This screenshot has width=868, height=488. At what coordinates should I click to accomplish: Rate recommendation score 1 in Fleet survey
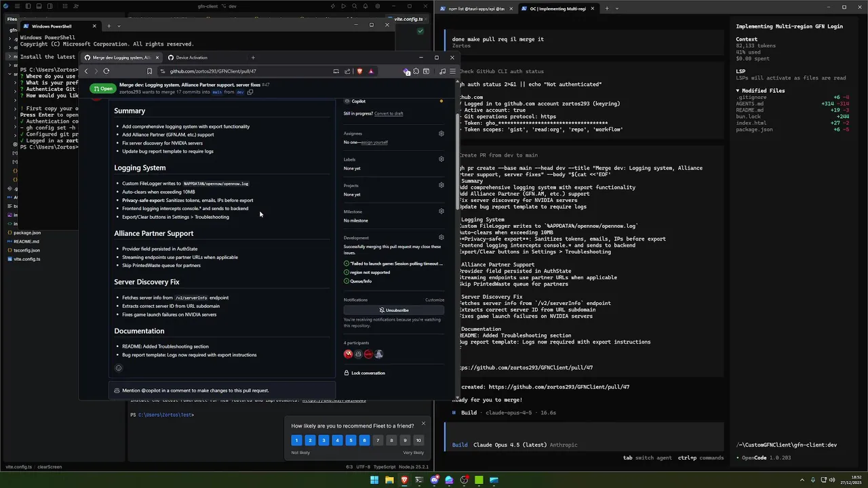click(x=296, y=441)
